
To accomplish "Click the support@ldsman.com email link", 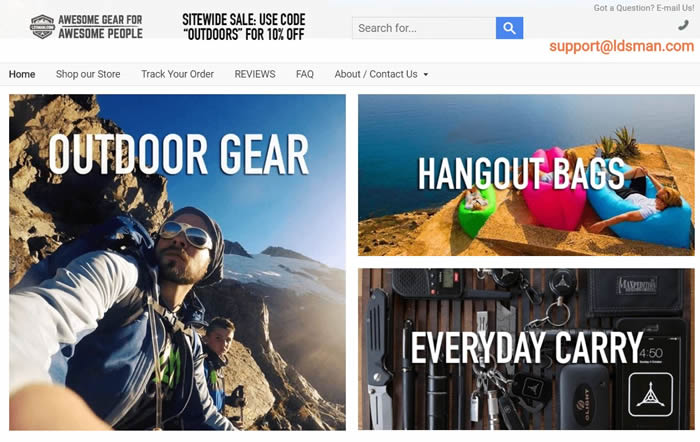I will [x=621, y=46].
